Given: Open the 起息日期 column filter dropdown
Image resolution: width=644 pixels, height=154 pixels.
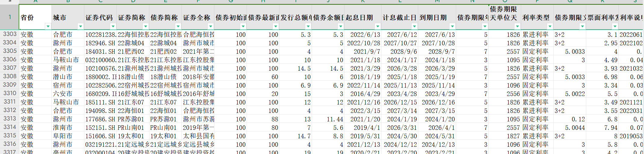Looking at the screenshot, I should [378, 26].
